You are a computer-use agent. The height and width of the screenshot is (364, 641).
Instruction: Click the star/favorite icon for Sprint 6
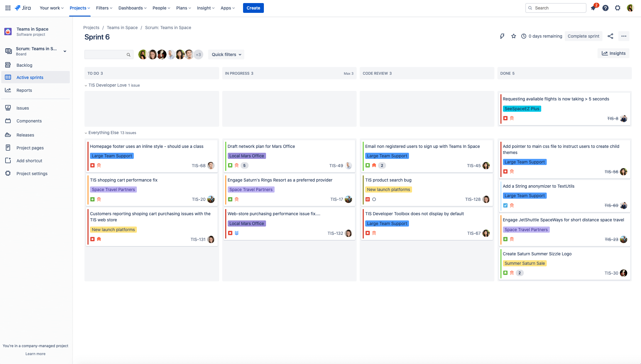pyautogui.click(x=513, y=36)
